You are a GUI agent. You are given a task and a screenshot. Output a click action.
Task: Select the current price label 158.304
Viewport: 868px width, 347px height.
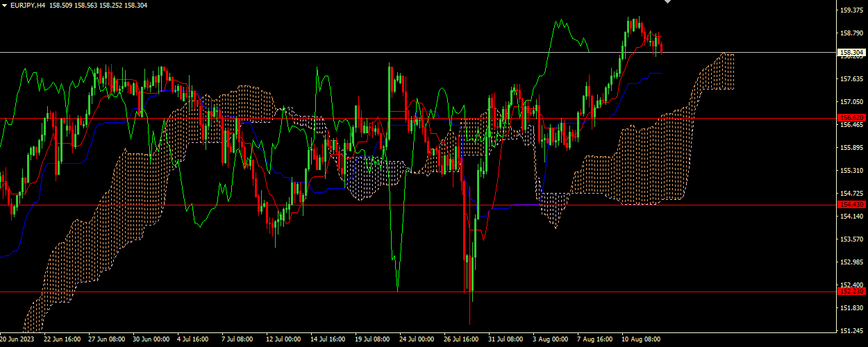click(x=852, y=52)
